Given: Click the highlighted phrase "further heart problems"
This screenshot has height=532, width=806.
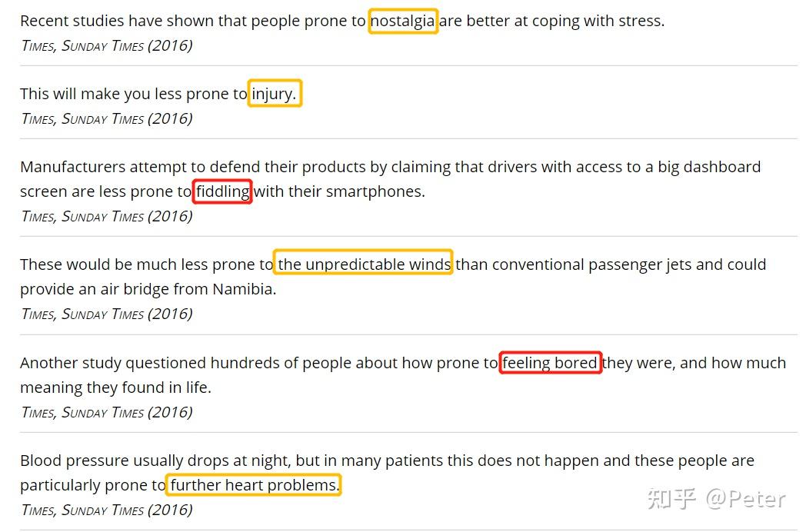Looking at the screenshot, I should pyautogui.click(x=253, y=485).
